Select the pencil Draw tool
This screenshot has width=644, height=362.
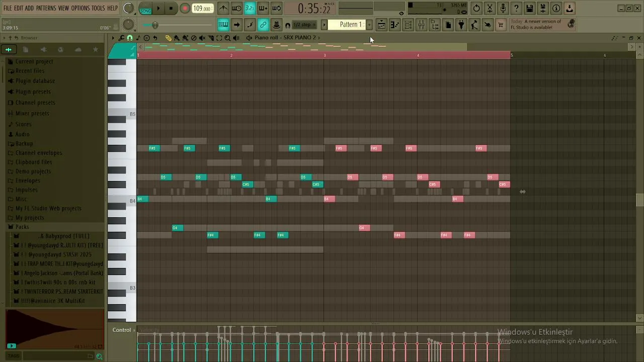click(x=169, y=38)
